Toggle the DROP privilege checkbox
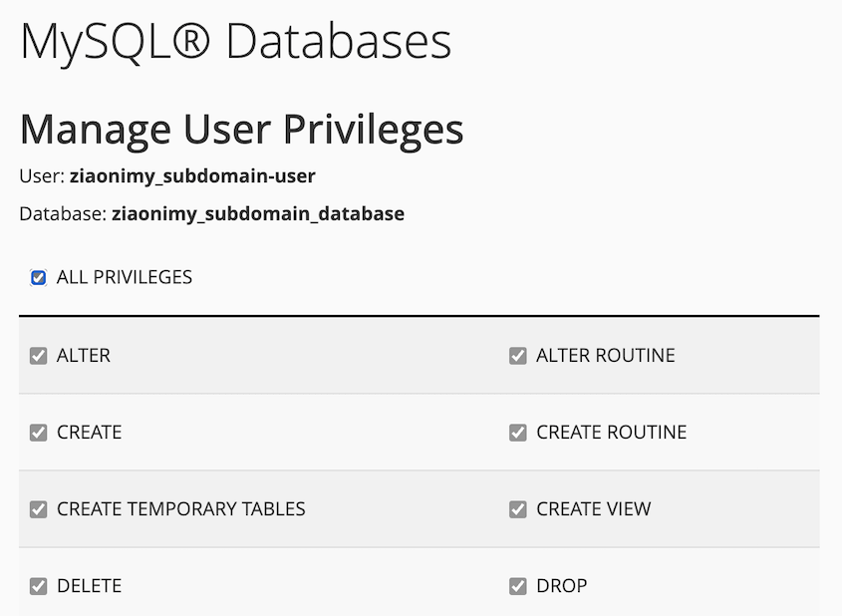Viewport: 842px width, 616px height. pos(518,586)
